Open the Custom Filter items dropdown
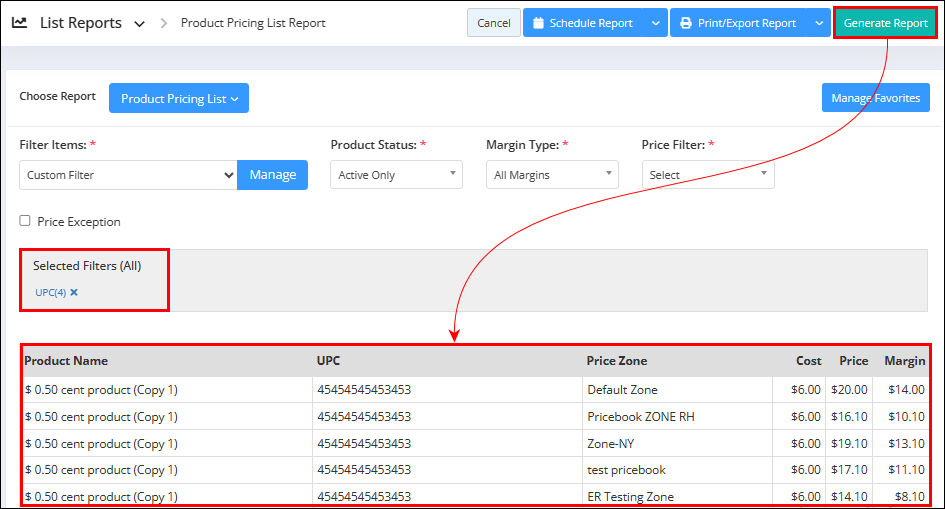The width and height of the screenshot is (945, 509). coord(128,175)
